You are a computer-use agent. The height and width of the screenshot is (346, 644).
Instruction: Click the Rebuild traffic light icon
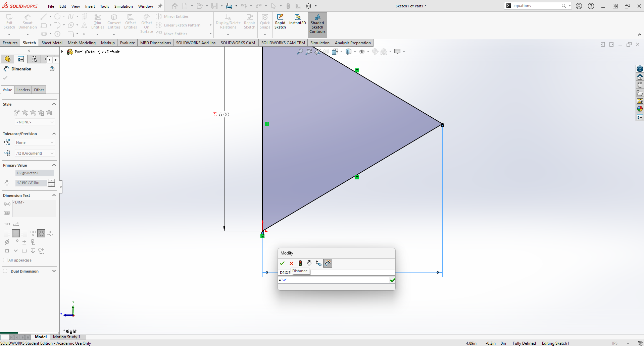[x=300, y=264]
